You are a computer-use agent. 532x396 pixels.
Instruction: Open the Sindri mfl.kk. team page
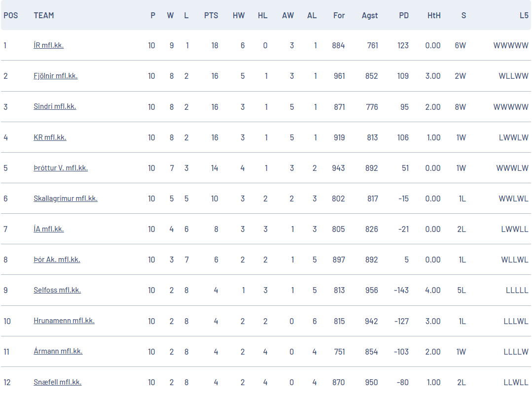pyautogui.click(x=55, y=106)
